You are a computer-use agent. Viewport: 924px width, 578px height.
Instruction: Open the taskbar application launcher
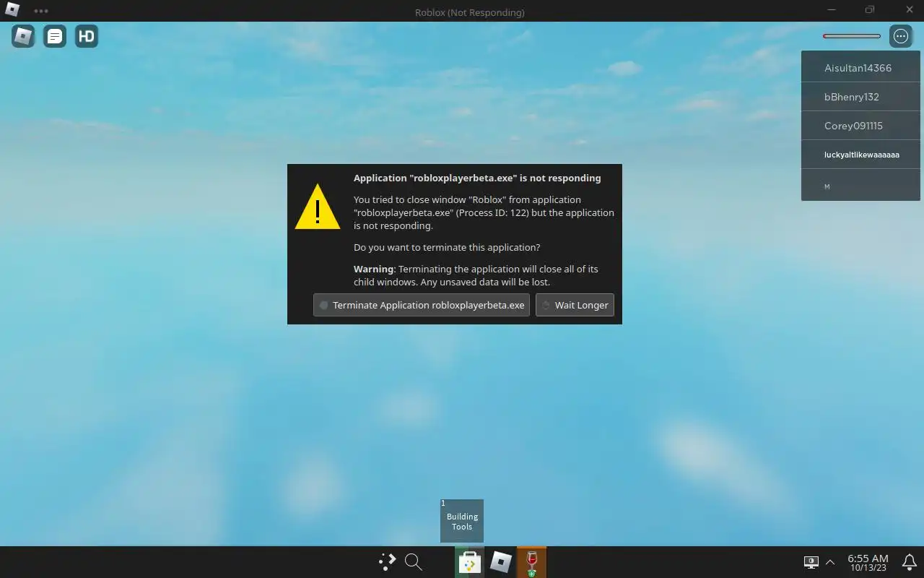click(x=388, y=562)
